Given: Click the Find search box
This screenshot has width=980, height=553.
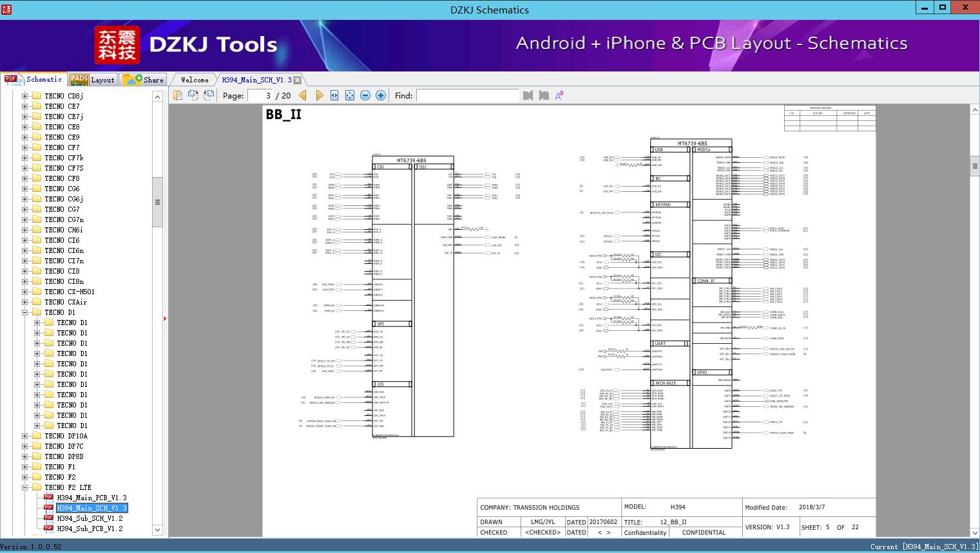Looking at the screenshot, I should click(467, 95).
